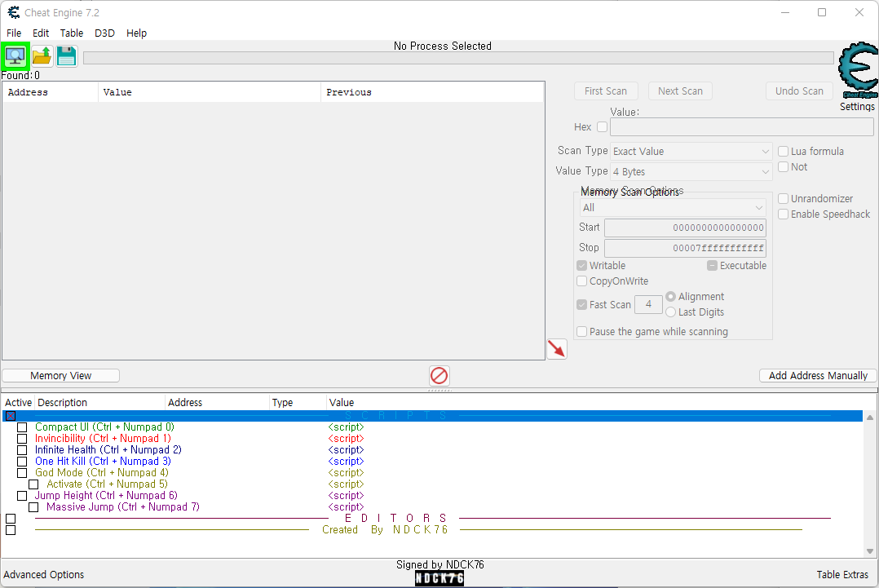The height and width of the screenshot is (588, 879).
Task: Open the File menu
Action: [x=14, y=33]
